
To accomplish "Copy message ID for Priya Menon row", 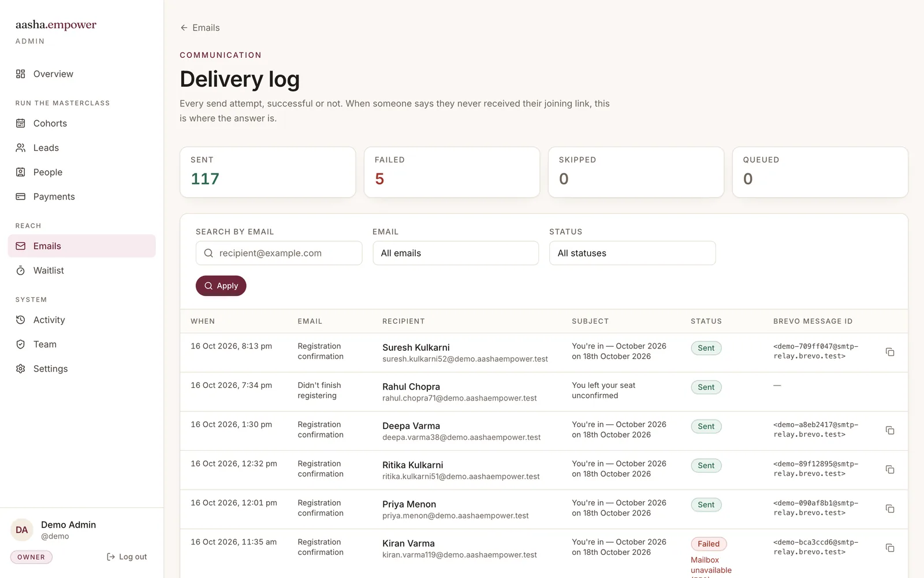I will [890, 509].
